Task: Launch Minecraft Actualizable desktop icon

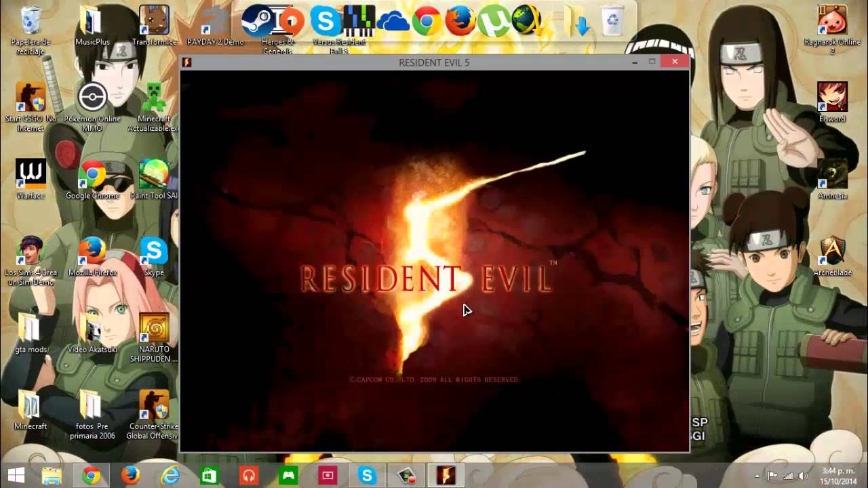Action: 154,107
